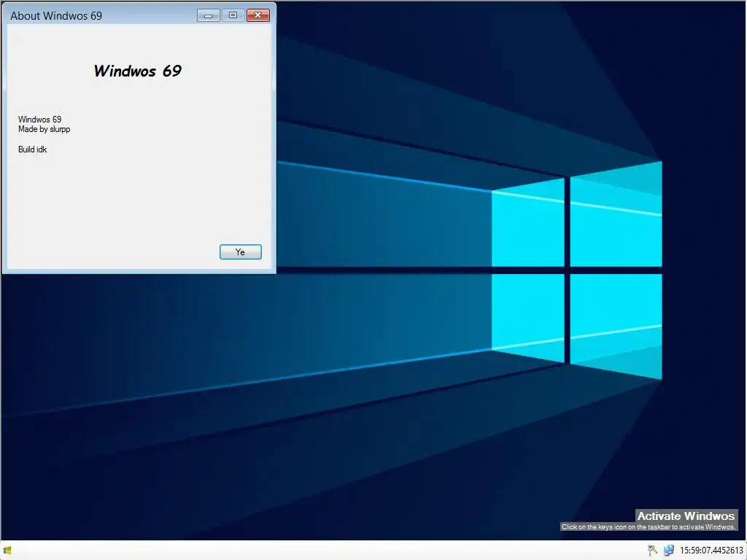Click the "Made by slurpp" text
747x560 pixels.
pyautogui.click(x=44, y=129)
